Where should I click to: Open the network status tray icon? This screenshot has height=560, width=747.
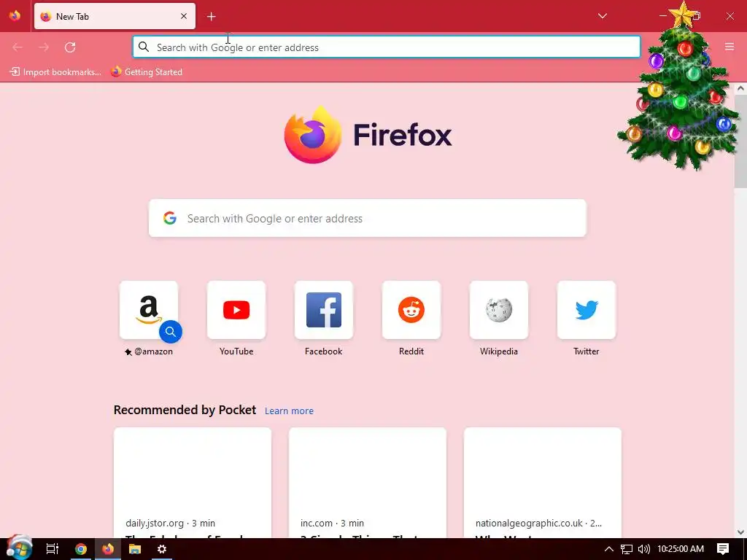[627, 549]
